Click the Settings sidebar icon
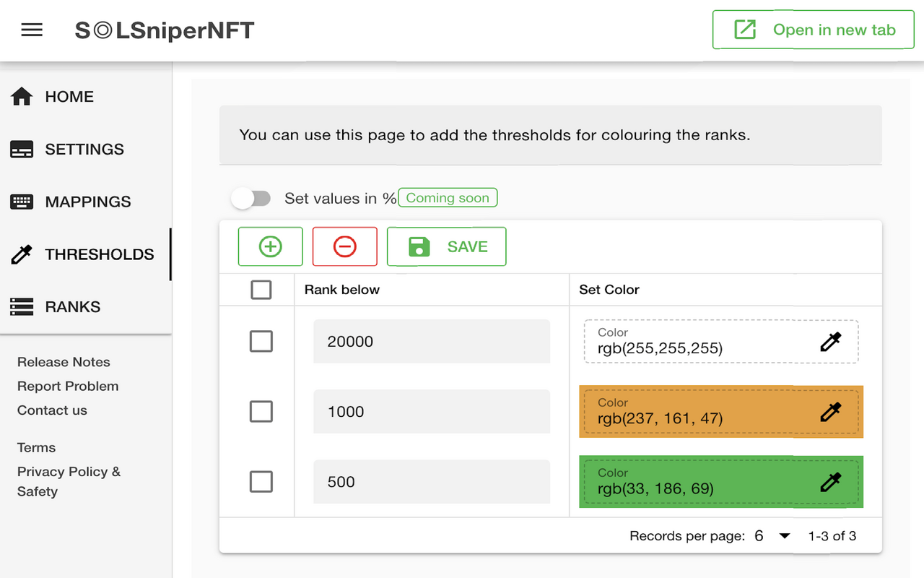Viewport: 924px width, 578px height. click(22, 150)
